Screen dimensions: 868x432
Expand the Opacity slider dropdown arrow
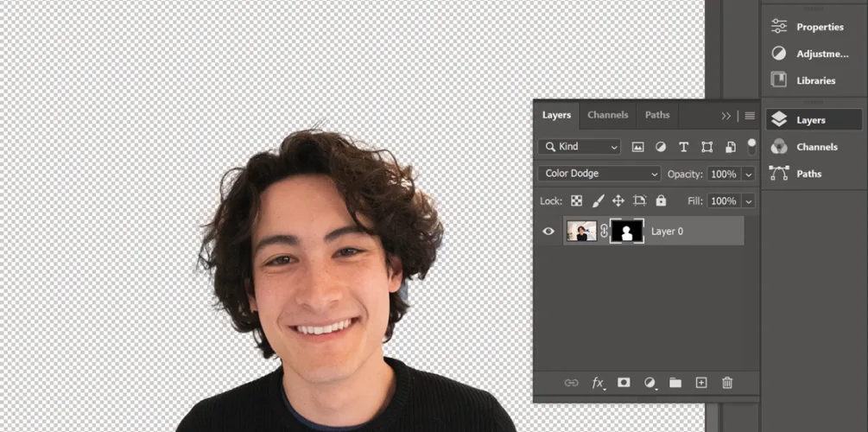coord(748,175)
